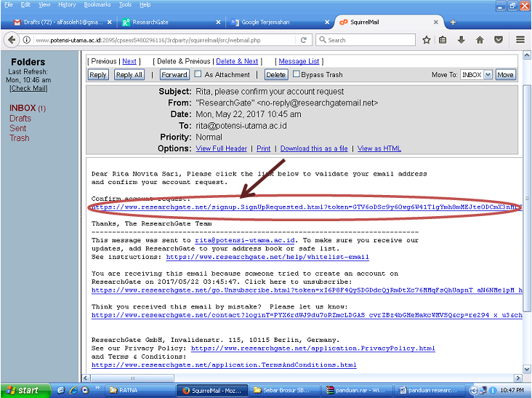Screen dimensions: 532x398
Task: Tick the As Attachment checkbox
Action: coord(198,73)
